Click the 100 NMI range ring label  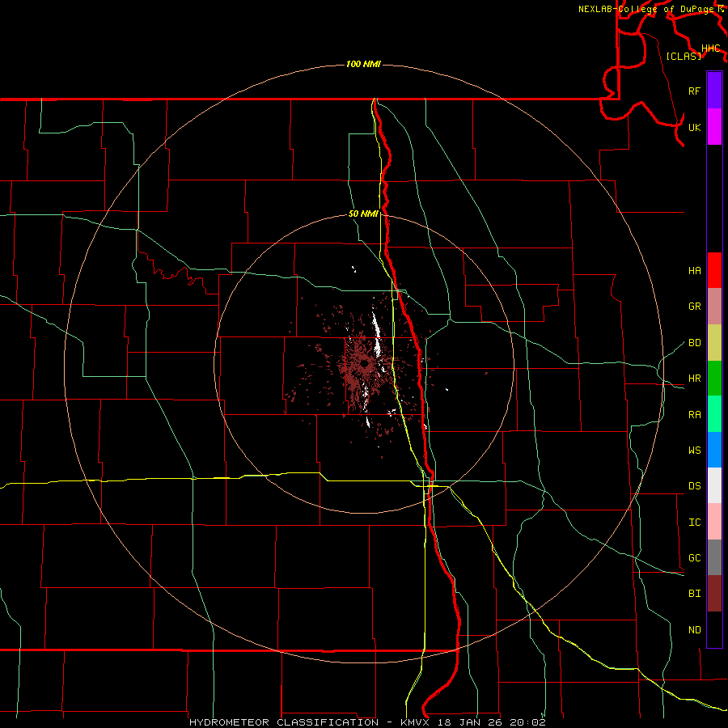pyautogui.click(x=363, y=64)
